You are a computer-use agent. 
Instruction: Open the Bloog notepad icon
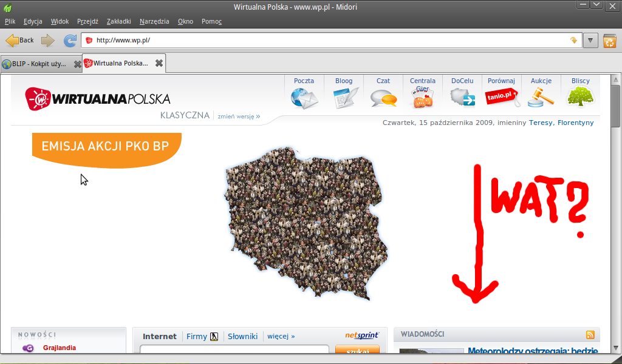tap(345, 97)
